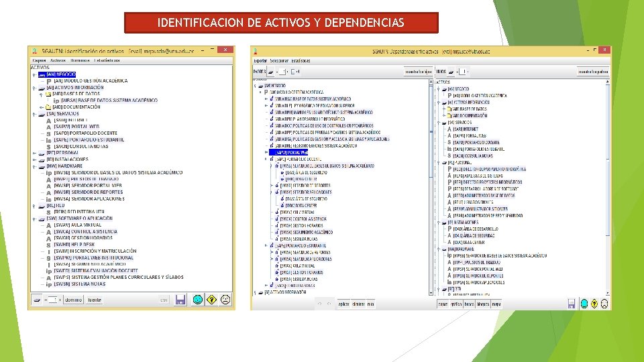Click the layer icon of [SW] SOFTWARE O APLICACIÓN

42,219
